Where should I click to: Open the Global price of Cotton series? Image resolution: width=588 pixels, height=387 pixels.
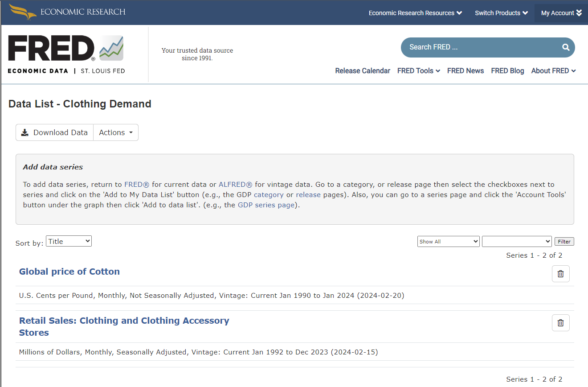pos(69,272)
